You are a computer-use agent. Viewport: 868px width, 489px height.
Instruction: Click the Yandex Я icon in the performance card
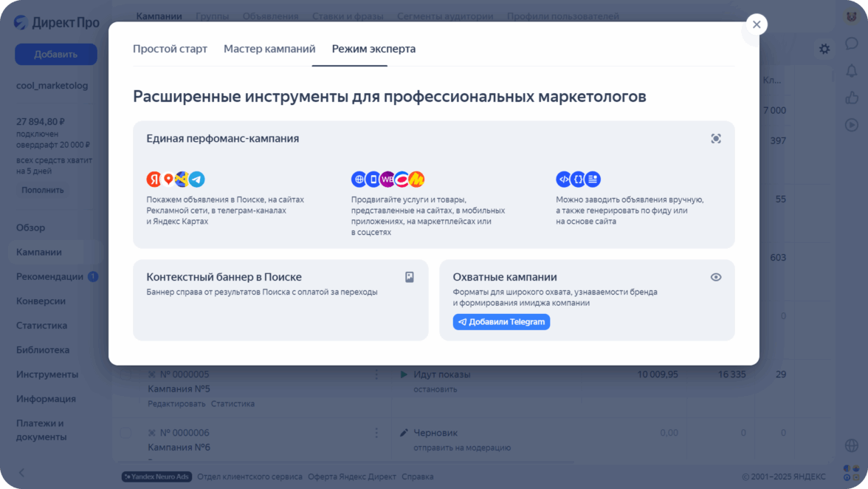pyautogui.click(x=154, y=179)
